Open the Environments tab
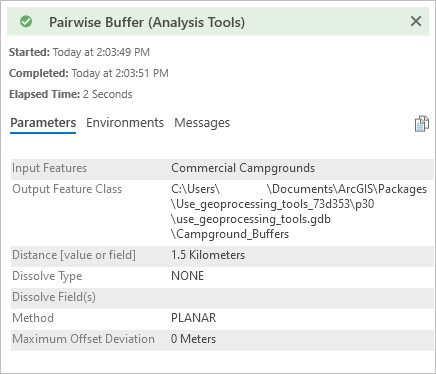Screen dimensions: 436x374 (125, 123)
